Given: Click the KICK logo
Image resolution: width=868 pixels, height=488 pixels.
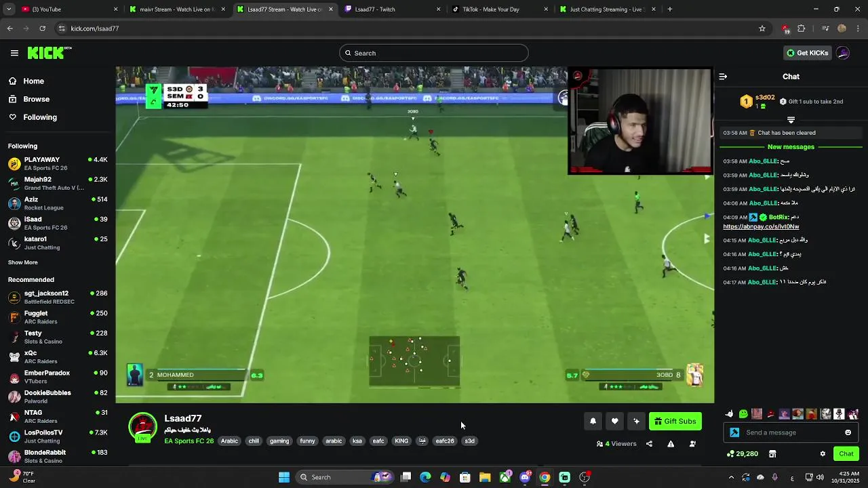Looking at the screenshot, I should [x=50, y=53].
